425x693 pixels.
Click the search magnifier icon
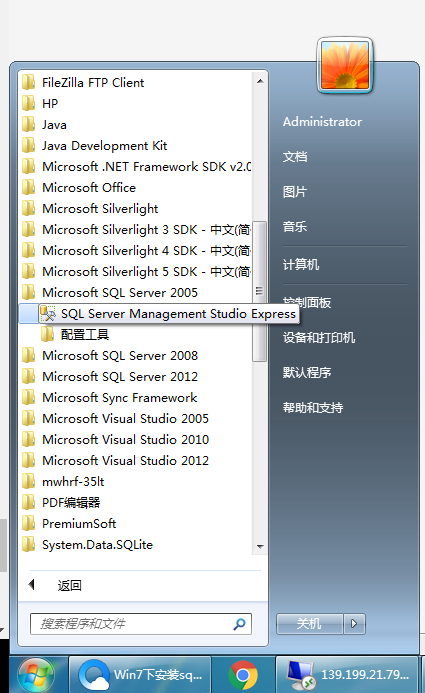[x=239, y=624]
